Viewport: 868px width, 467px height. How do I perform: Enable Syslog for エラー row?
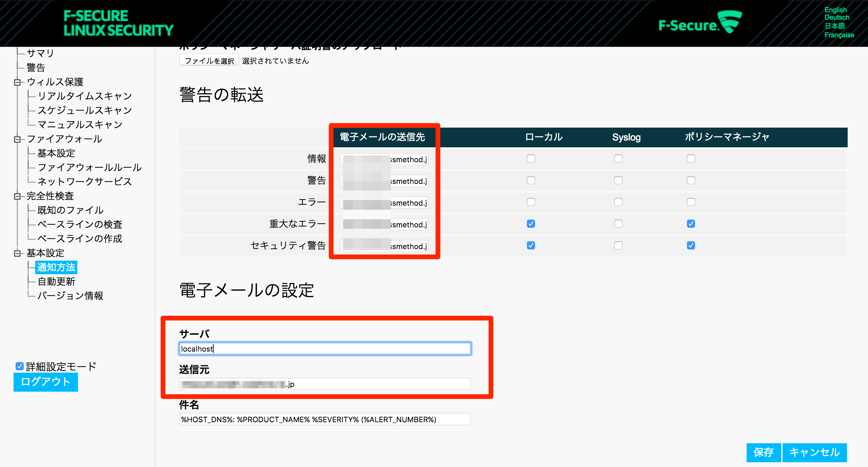point(618,202)
